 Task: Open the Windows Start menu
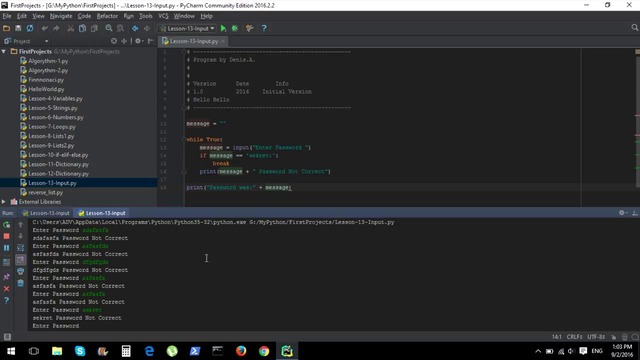[x=11, y=351]
